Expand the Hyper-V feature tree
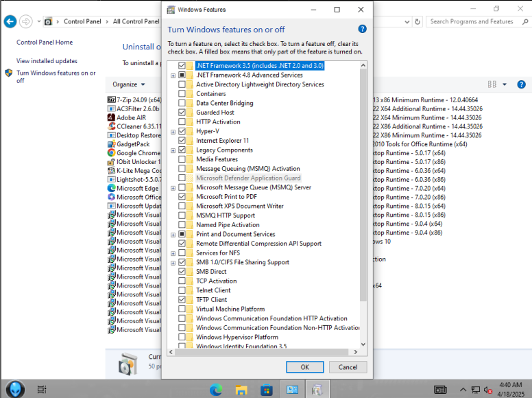Image resolution: width=532 pixels, height=398 pixels. [173, 132]
